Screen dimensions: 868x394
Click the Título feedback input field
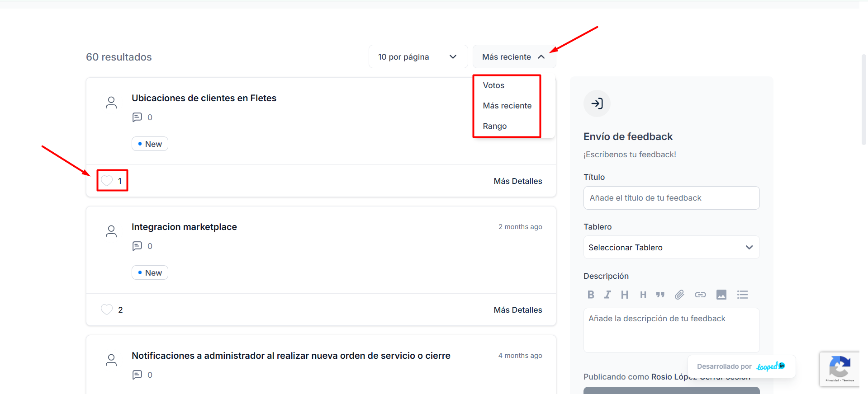click(x=671, y=198)
